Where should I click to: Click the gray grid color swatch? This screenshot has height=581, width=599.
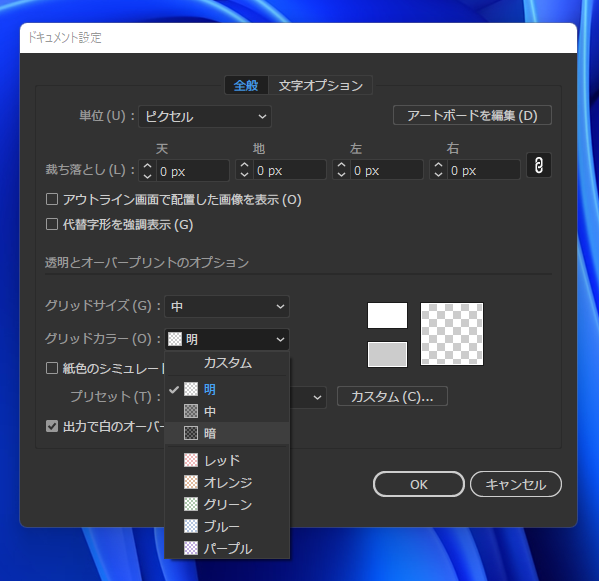pos(387,354)
